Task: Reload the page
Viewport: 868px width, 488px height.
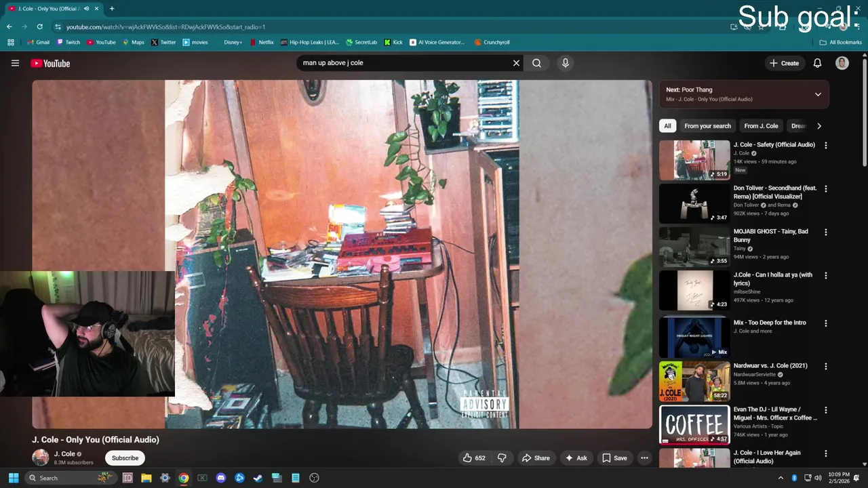Action: [40, 26]
